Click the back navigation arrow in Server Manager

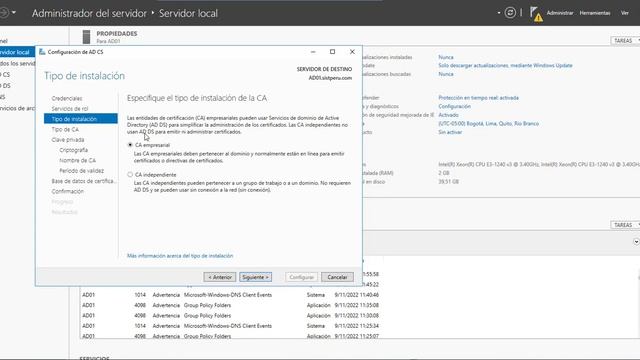[4, 13]
